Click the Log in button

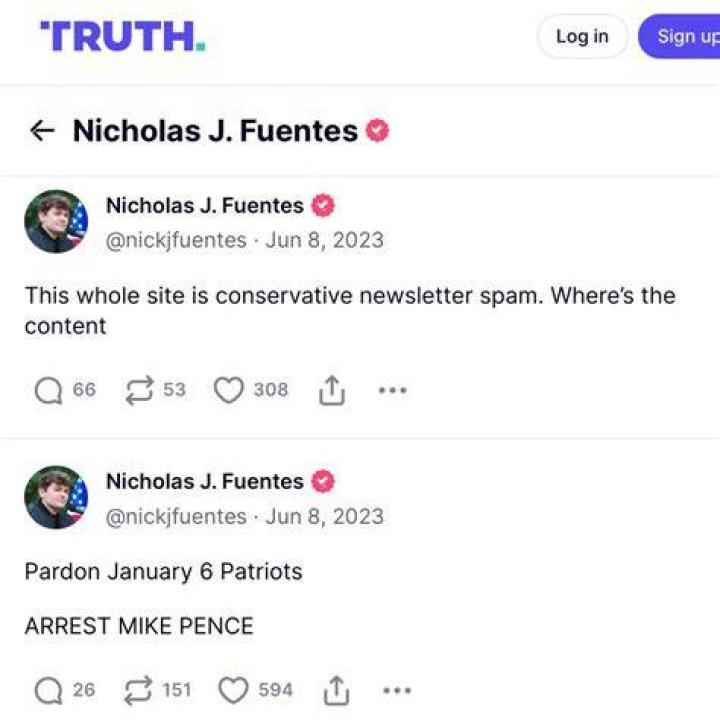point(582,36)
